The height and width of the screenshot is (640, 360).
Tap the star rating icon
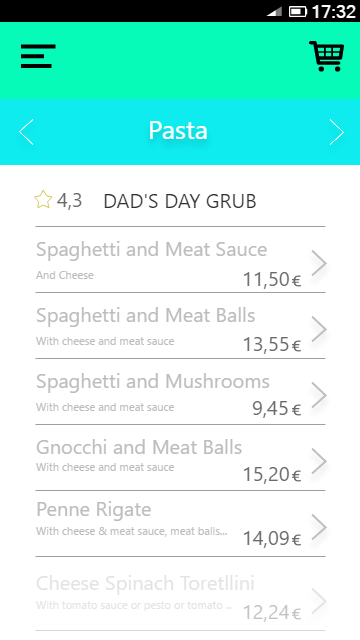43,200
